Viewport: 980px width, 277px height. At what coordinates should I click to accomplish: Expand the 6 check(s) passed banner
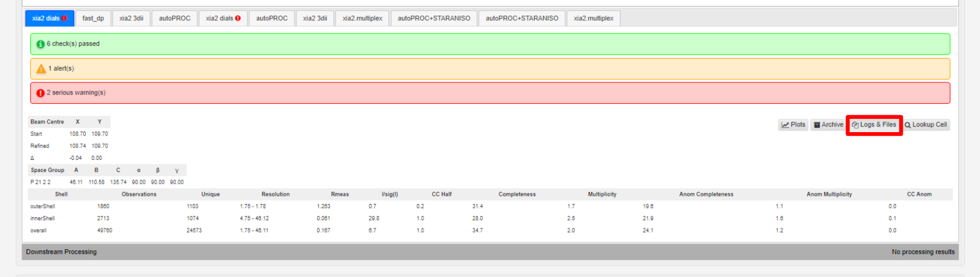490,44
